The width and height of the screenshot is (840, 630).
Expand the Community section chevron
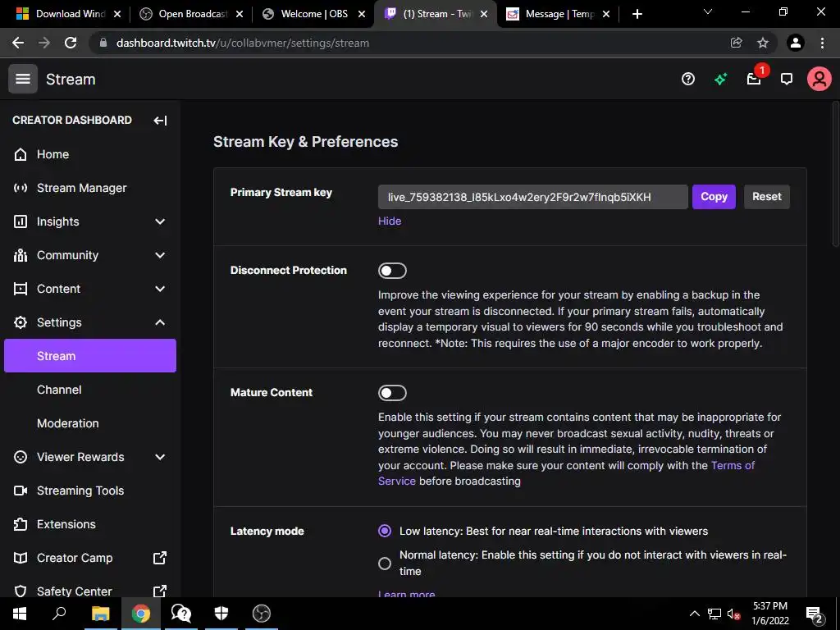(160, 255)
